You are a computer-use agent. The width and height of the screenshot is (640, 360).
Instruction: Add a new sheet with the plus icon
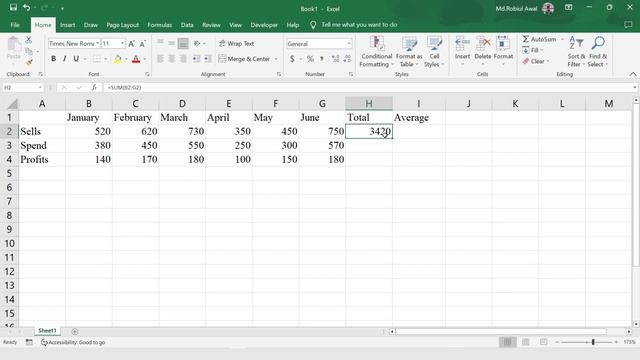75,331
